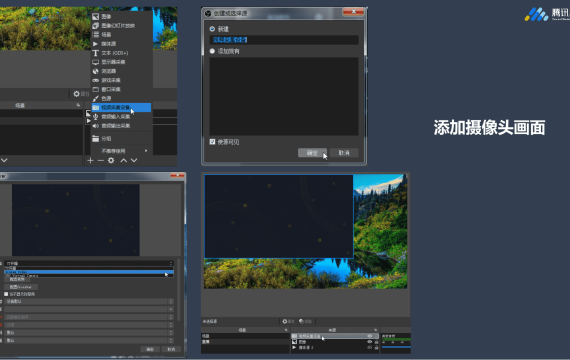Viewport: 570px width, 360px height.
Task: Click the existing sources list box in dialog
Action: pos(284,96)
